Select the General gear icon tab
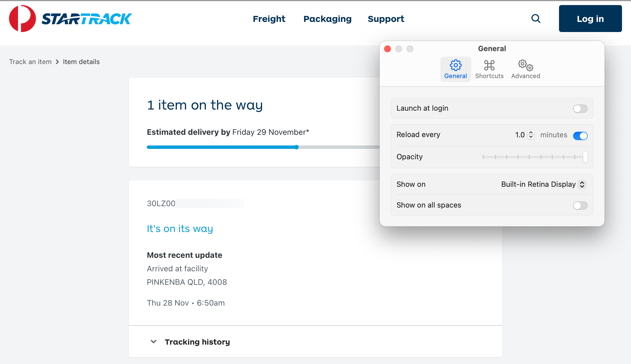Image resolution: width=631 pixels, height=364 pixels. tap(456, 69)
